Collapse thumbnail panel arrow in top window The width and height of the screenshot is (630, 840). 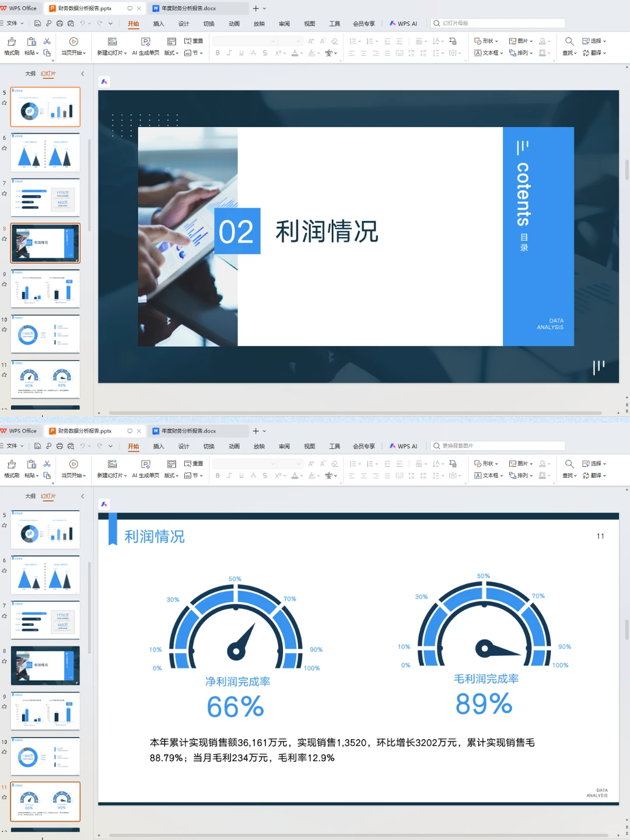pos(82,73)
